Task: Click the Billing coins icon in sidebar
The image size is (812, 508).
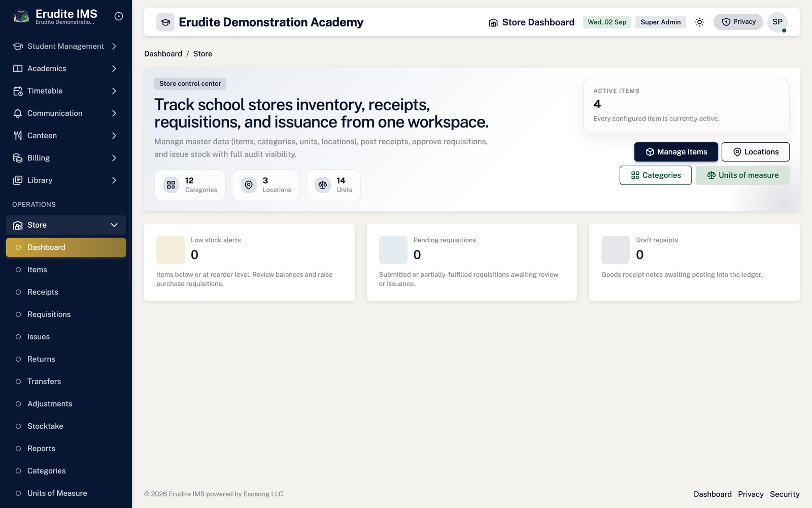Action: click(18, 158)
